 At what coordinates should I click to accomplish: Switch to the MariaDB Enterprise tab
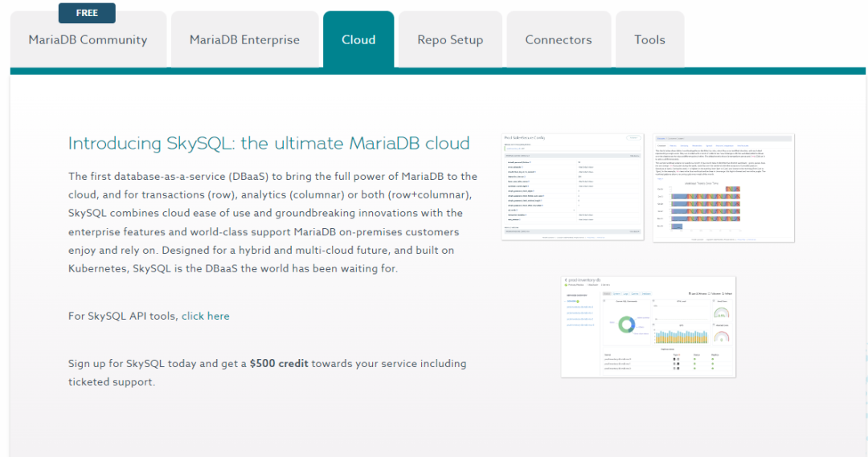(244, 40)
